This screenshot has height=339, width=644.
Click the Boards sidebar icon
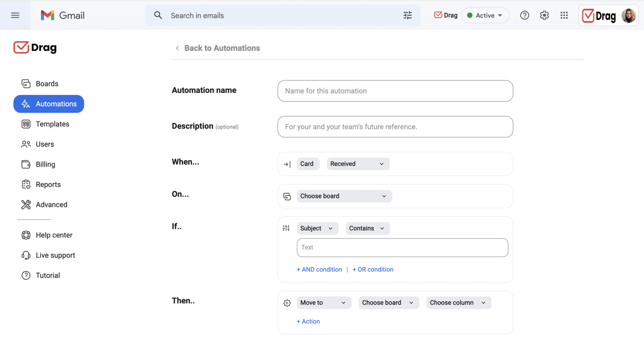[x=26, y=84]
